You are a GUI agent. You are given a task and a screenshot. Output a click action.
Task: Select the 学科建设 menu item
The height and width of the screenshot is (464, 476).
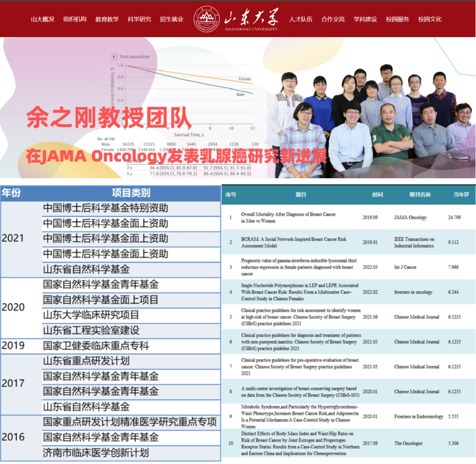click(x=365, y=20)
